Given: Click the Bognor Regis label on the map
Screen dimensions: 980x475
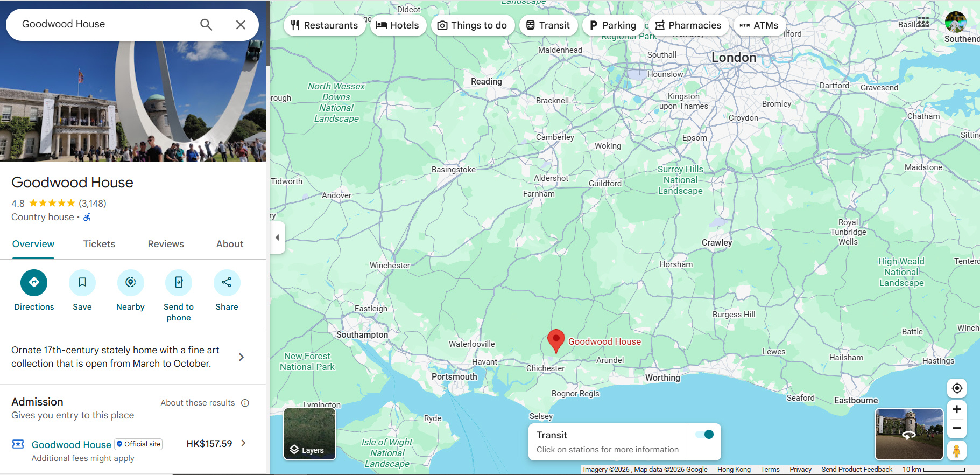Looking at the screenshot, I should [575, 394].
